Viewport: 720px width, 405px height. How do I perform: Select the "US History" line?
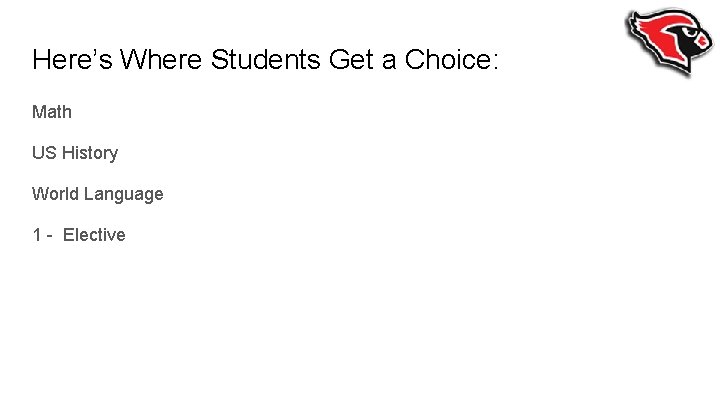(x=75, y=153)
